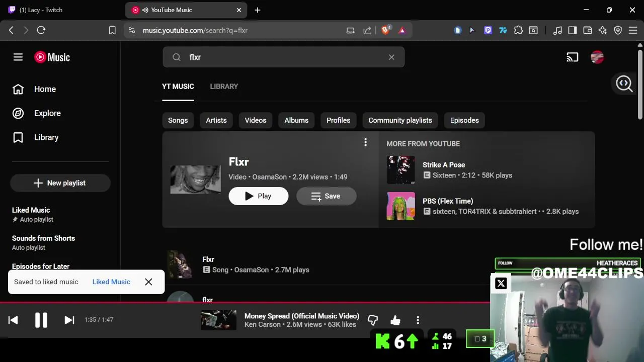Click Strike A Pose thumbnail
Screen dimensions: 644x362
401,170
